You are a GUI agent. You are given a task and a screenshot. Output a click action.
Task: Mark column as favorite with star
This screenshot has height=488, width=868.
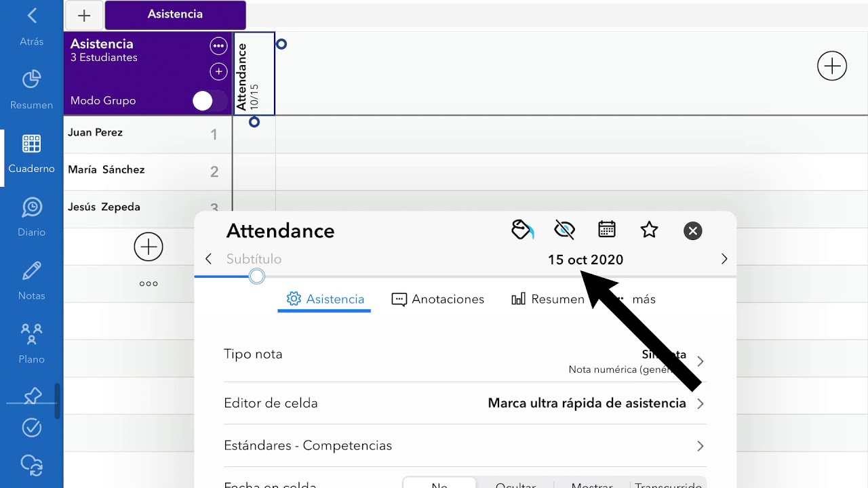coord(649,230)
